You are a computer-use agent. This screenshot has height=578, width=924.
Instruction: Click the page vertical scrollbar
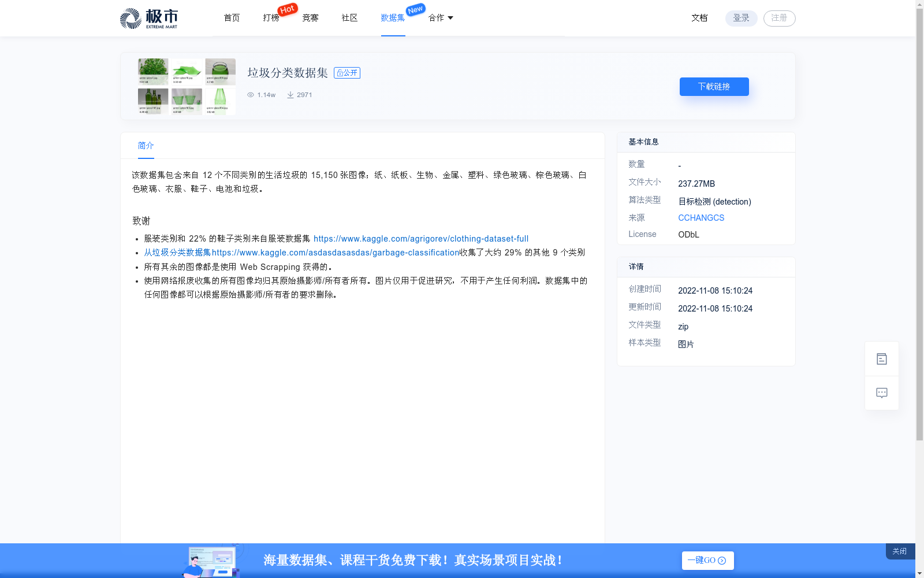919,225
